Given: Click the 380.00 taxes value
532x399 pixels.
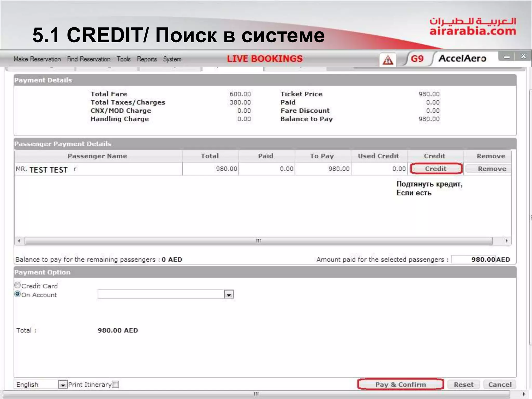Looking at the screenshot, I should [x=240, y=102].
